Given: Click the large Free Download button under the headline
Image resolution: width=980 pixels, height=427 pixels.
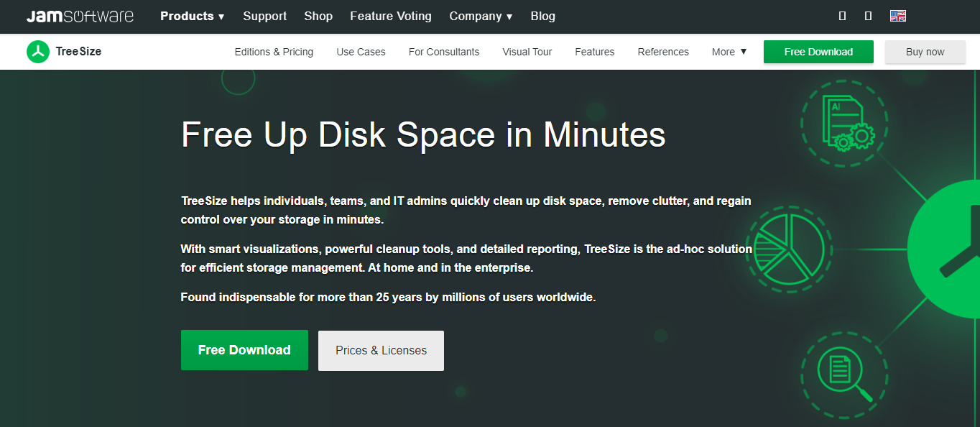Looking at the screenshot, I should click(x=244, y=350).
